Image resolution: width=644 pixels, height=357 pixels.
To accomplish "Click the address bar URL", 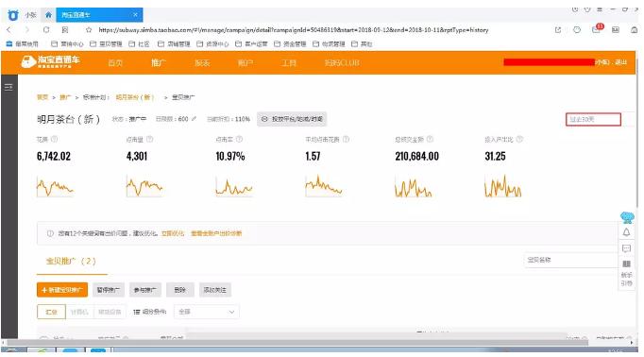I will 294,30.
